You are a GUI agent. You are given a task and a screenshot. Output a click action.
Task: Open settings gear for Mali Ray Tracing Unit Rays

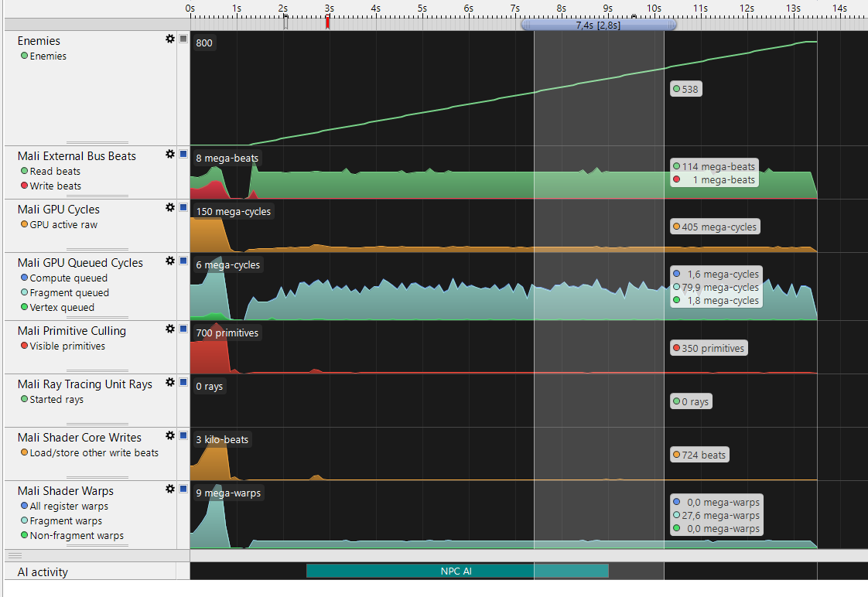pyautogui.click(x=170, y=382)
